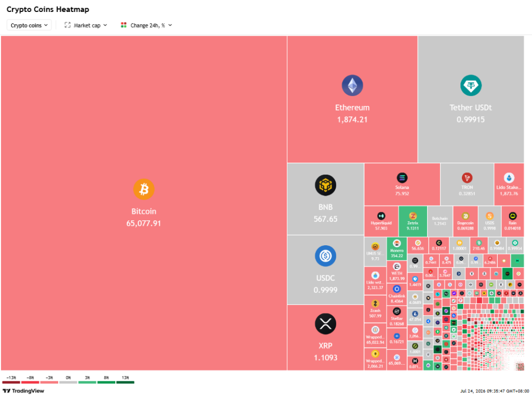Image resolution: width=532 pixels, height=398 pixels.
Task: Click the -8% red legend swatch
Action: [x=30, y=382]
